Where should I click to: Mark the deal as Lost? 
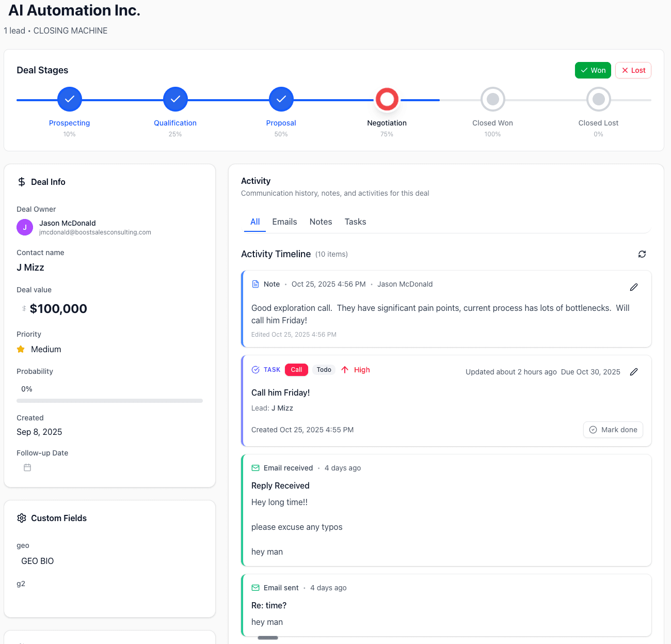pos(633,70)
